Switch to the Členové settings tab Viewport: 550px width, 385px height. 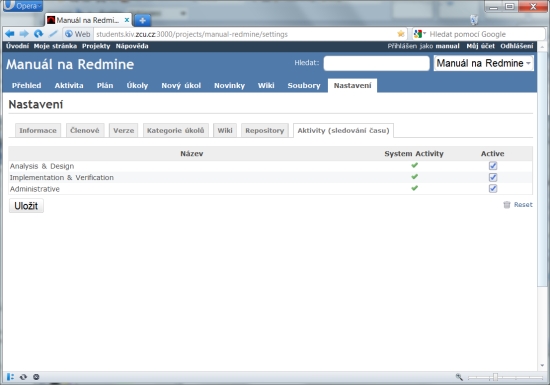click(x=85, y=130)
